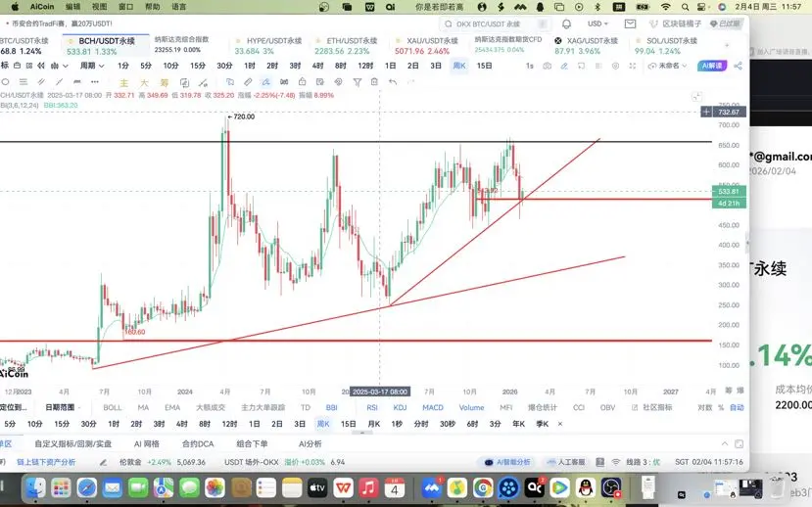
Task: Toggle the RSI indicator
Action: pyautogui.click(x=372, y=408)
